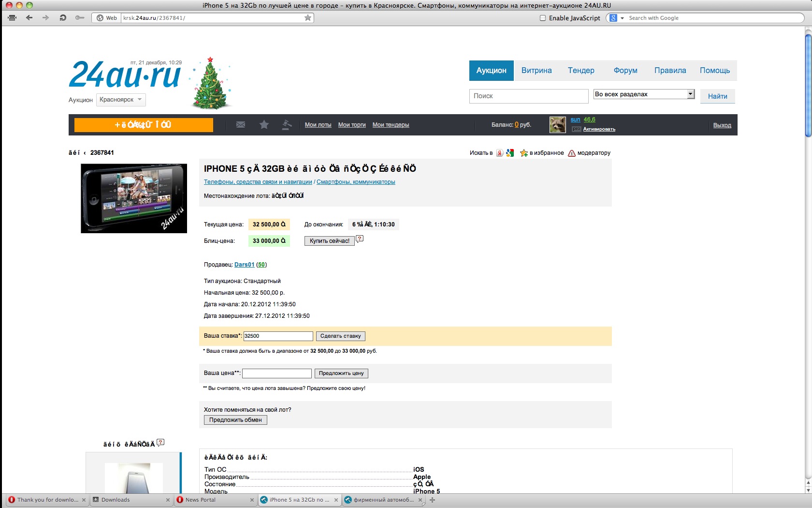Click the 'Предложить обмен' button

click(x=235, y=420)
